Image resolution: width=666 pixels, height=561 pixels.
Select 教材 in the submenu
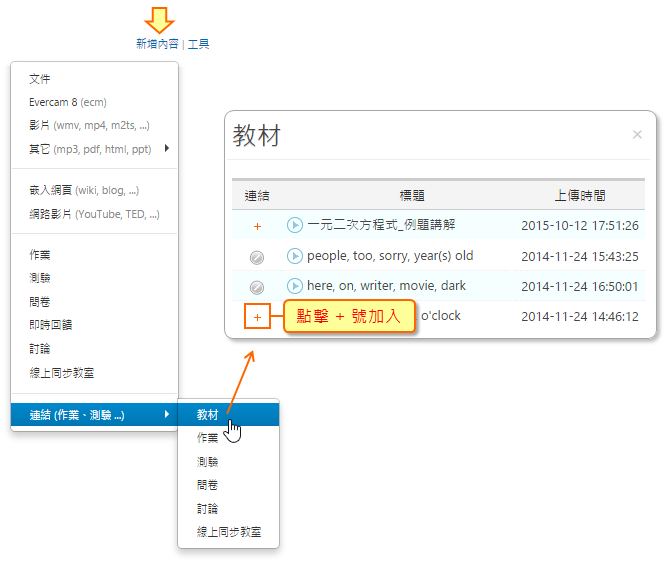point(208,414)
